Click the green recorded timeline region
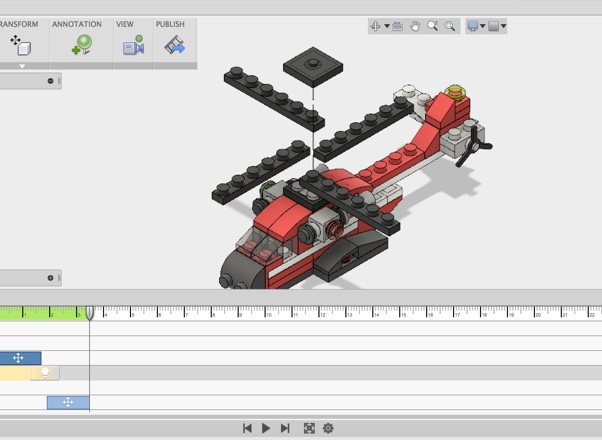Screen dimensions: 602x440 tap(43, 313)
